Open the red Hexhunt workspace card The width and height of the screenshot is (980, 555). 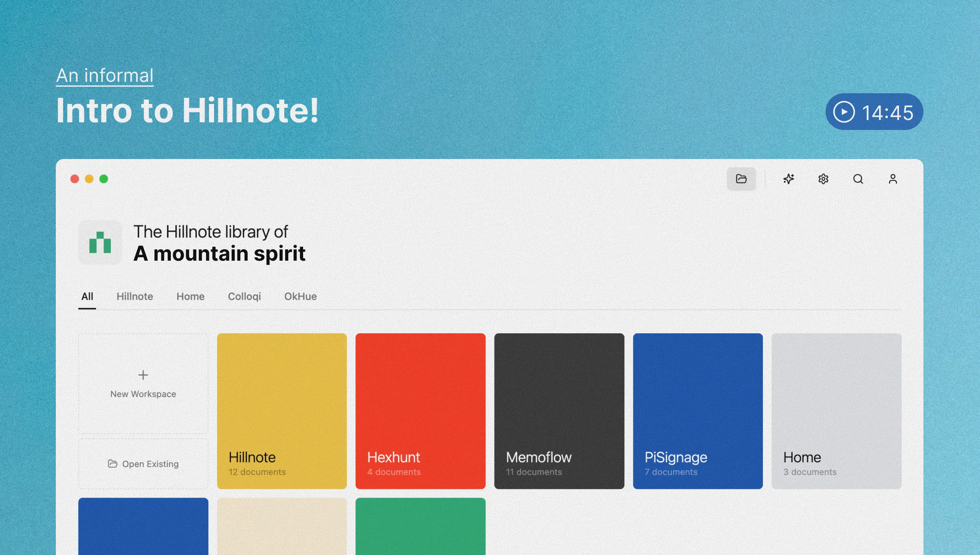coord(420,411)
